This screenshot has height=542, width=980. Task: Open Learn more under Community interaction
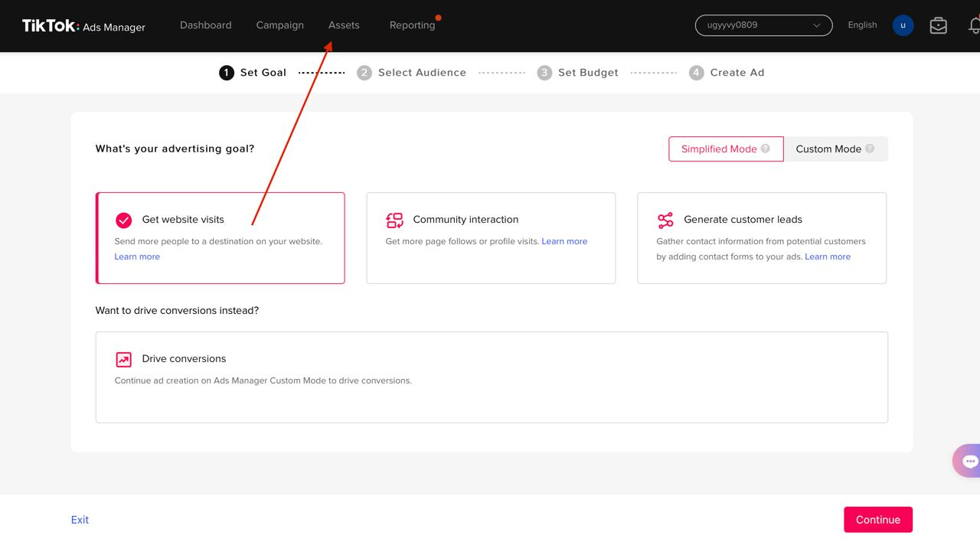(x=564, y=241)
